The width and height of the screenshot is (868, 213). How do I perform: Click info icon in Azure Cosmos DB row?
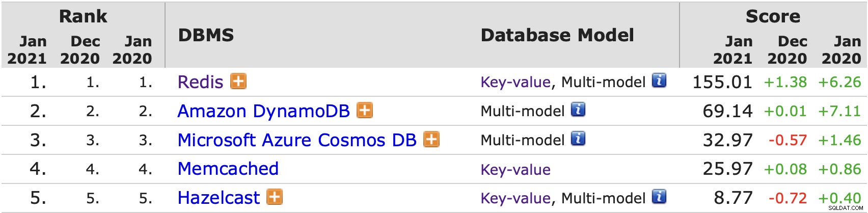578,139
